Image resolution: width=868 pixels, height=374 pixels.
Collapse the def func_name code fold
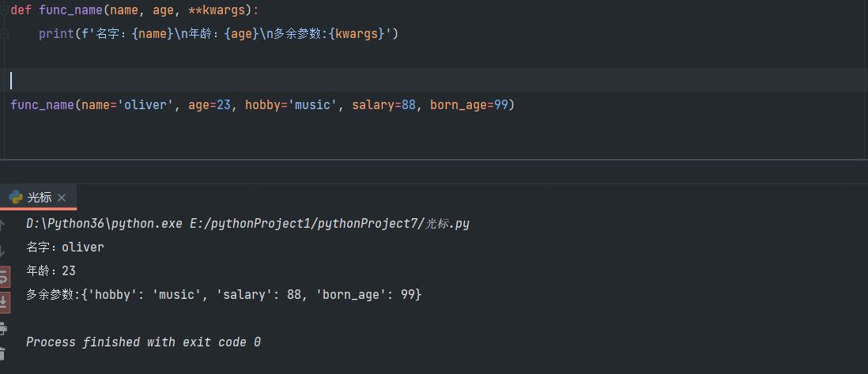click(5, 9)
